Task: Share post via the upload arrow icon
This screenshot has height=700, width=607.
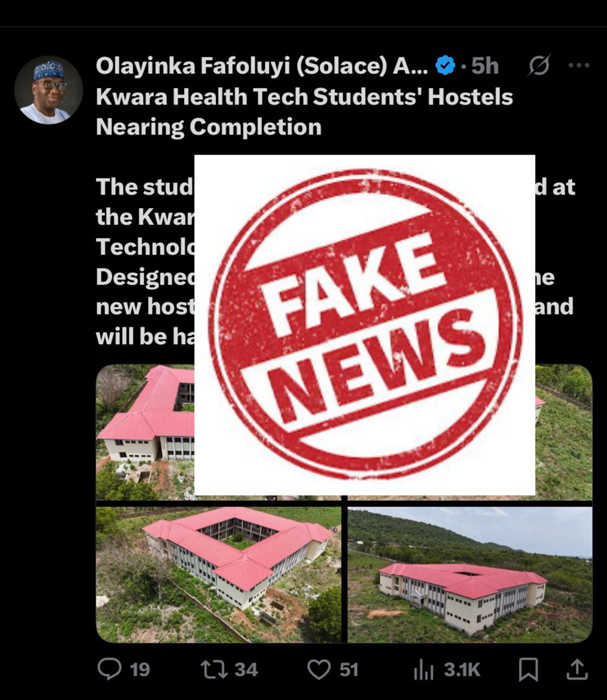Action: 577,669
